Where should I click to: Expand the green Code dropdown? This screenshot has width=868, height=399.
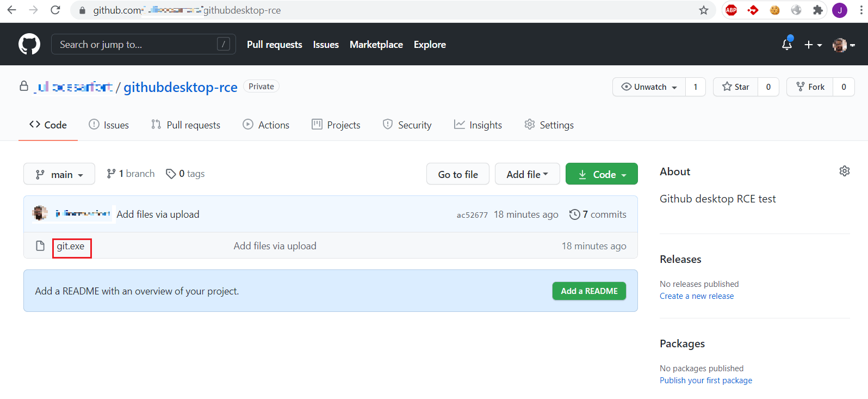(602, 174)
